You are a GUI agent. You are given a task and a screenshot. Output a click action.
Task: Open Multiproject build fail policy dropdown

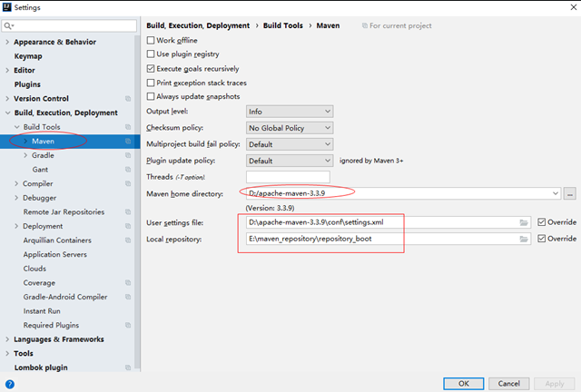pyautogui.click(x=290, y=144)
